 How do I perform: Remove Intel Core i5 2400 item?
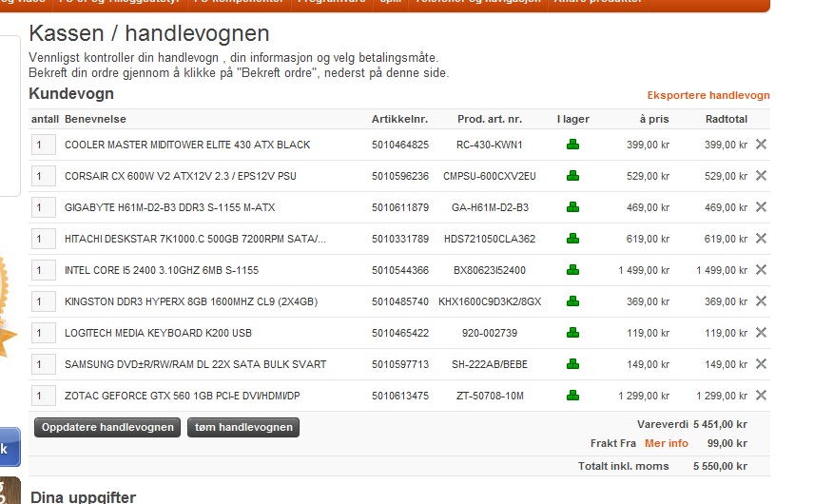761,270
